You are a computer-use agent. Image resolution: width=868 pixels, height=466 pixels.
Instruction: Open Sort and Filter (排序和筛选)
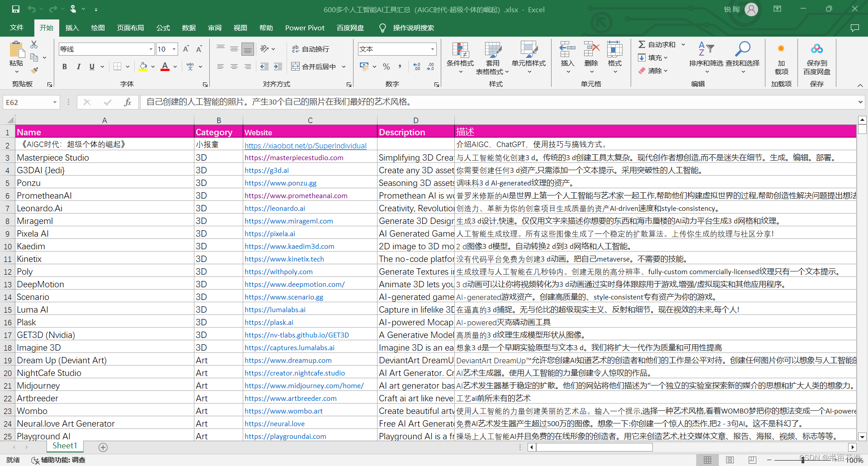pos(706,58)
